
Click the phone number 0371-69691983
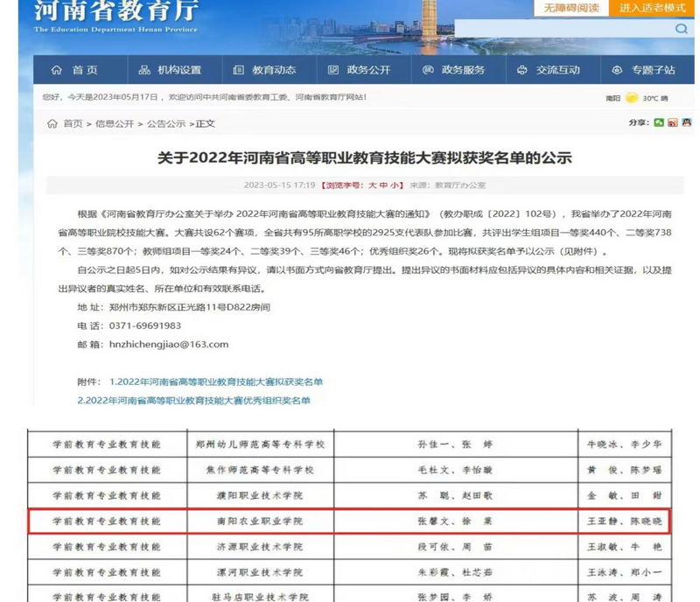(x=145, y=325)
